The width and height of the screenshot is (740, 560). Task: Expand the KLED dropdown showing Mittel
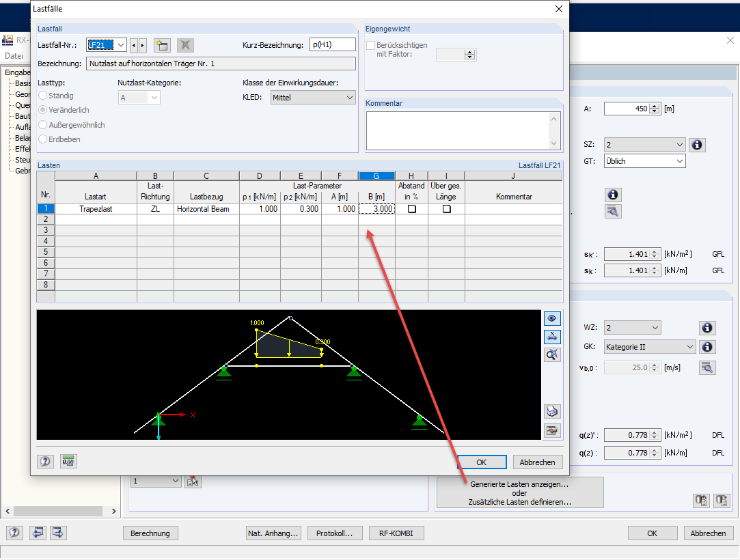click(351, 97)
